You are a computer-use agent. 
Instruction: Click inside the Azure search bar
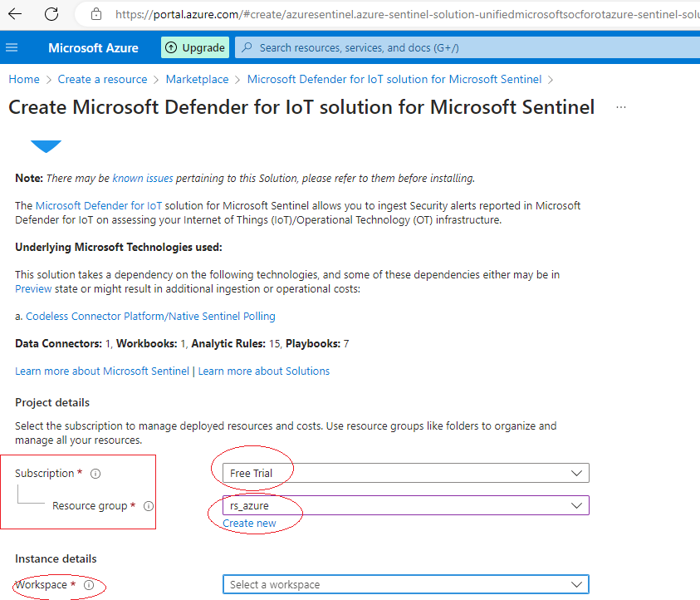pyautogui.click(x=374, y=47)
